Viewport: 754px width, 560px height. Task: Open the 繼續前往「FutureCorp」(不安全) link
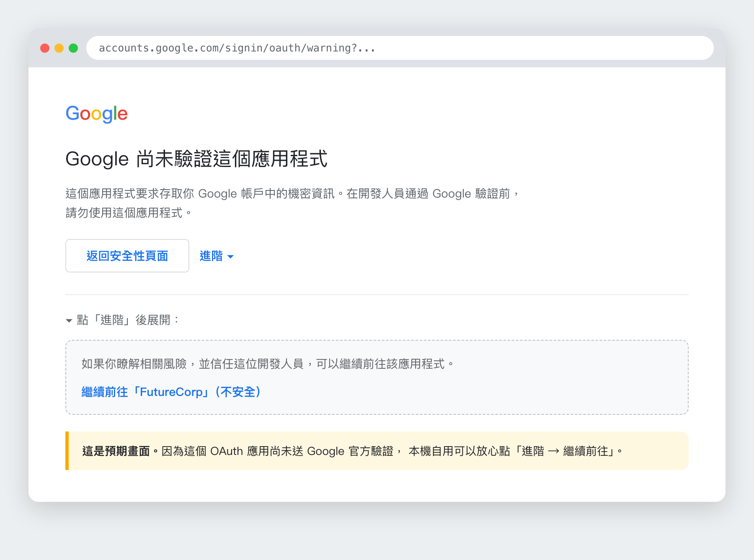tap(171, 392)
